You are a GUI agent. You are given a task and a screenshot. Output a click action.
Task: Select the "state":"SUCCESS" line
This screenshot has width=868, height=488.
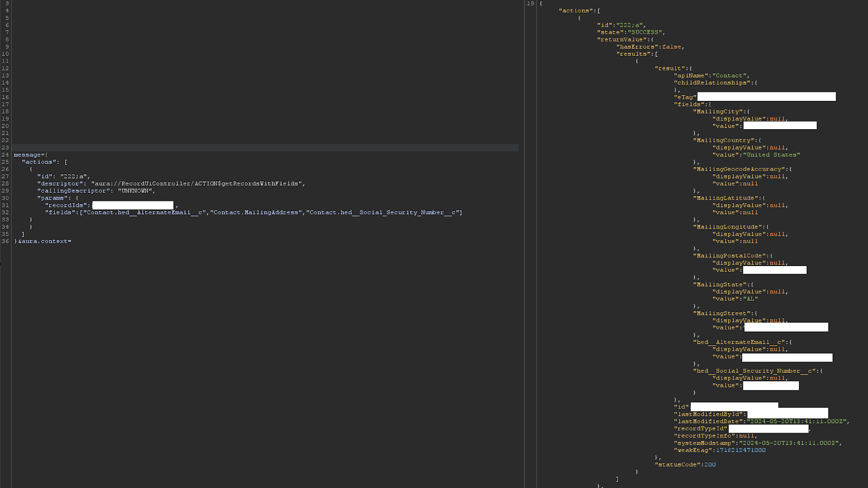631,32
